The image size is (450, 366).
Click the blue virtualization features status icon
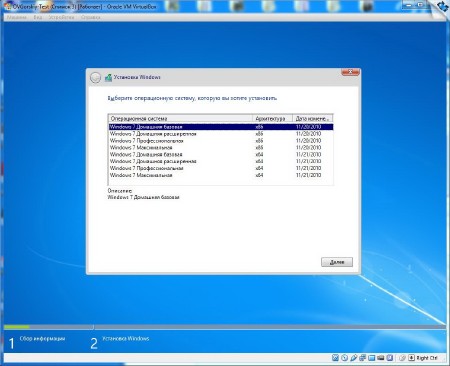click(x=390, y=358)
